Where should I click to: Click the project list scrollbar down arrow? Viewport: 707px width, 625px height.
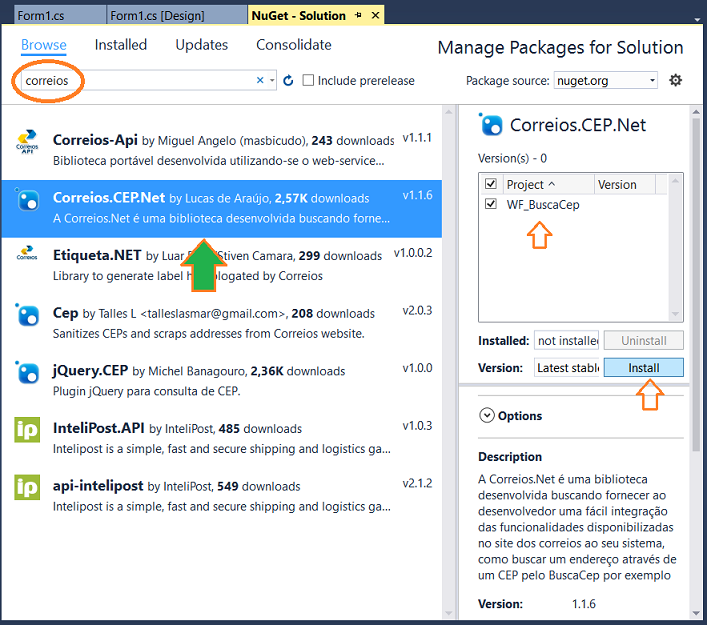click(x=675, y=314)
